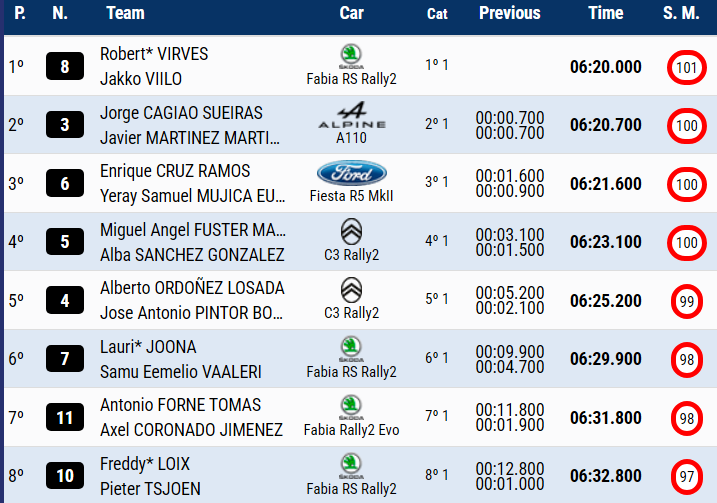Click the Citroen logo in Fuster's row
717x503 pixels.
351,232
